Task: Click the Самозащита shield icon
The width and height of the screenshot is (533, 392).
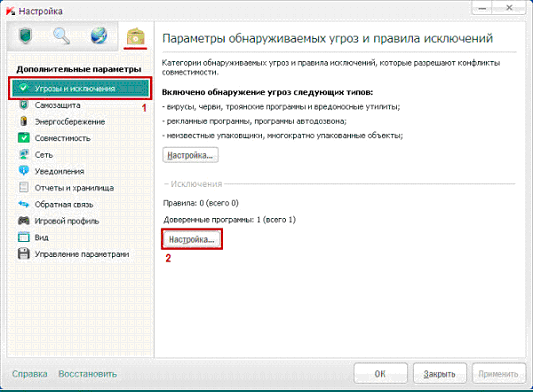Action: pos(23,105)
